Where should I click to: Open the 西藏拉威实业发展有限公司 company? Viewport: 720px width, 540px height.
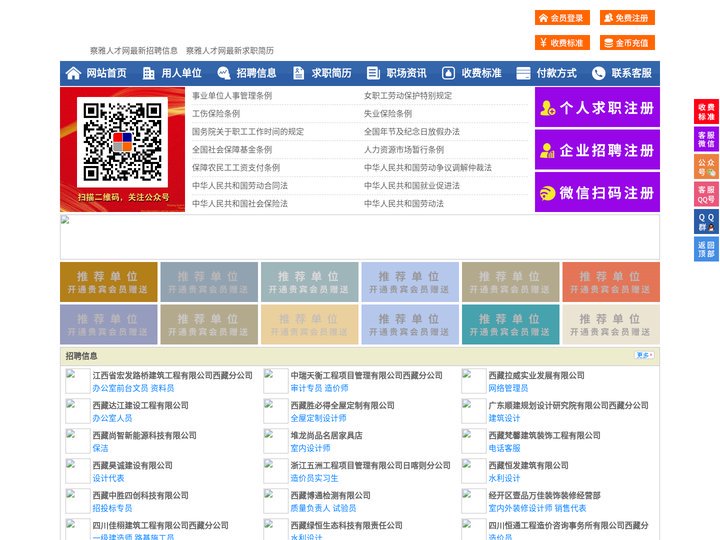click(x=536, y=375)
